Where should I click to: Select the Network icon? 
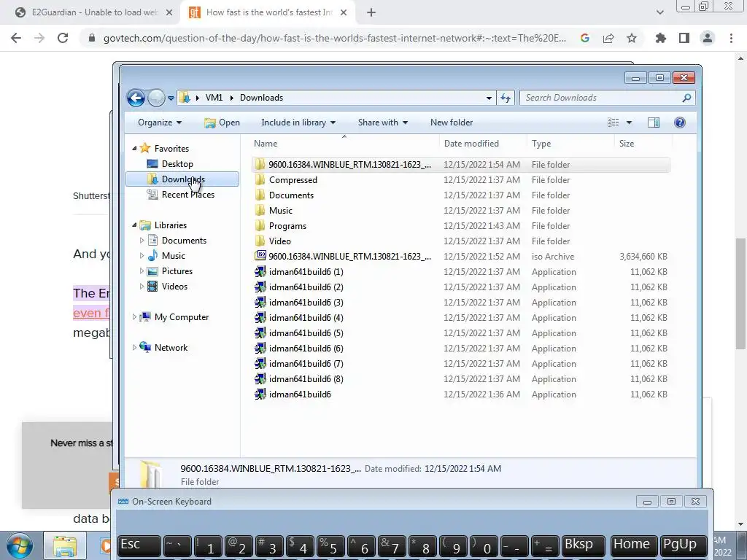click(145, 348)
